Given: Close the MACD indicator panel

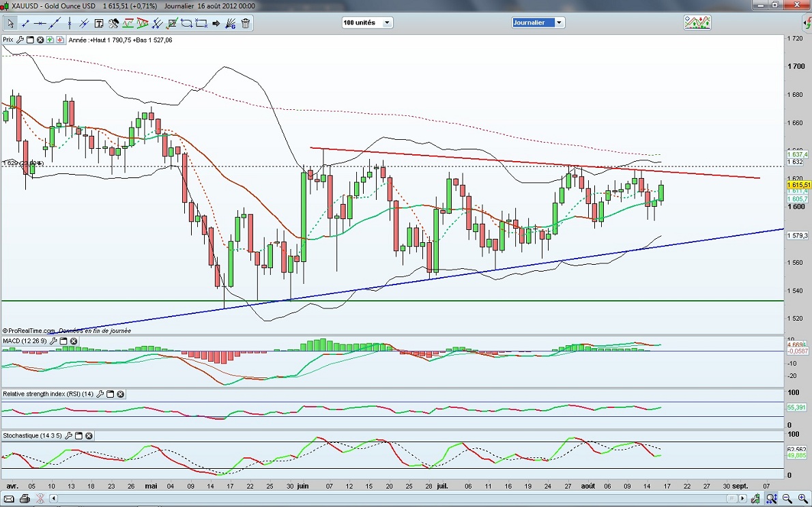Looking at the screenshot, I should click(x=74, y=341).
